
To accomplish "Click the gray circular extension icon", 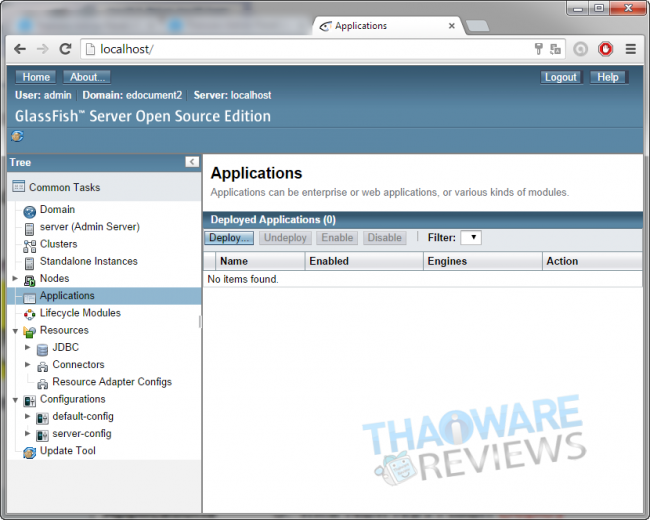I will pos(580,49).
